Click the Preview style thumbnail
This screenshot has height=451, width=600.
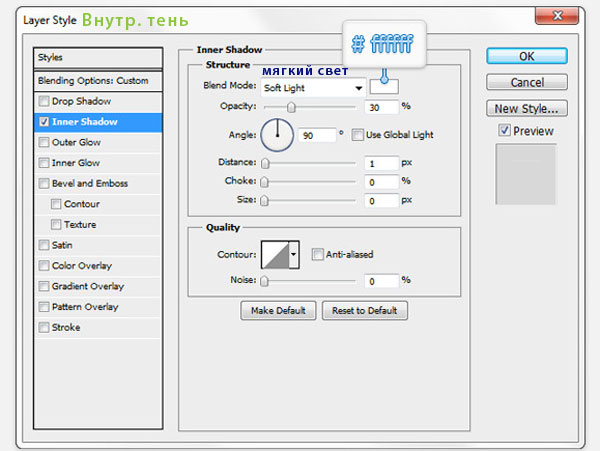tap(526, 174)
